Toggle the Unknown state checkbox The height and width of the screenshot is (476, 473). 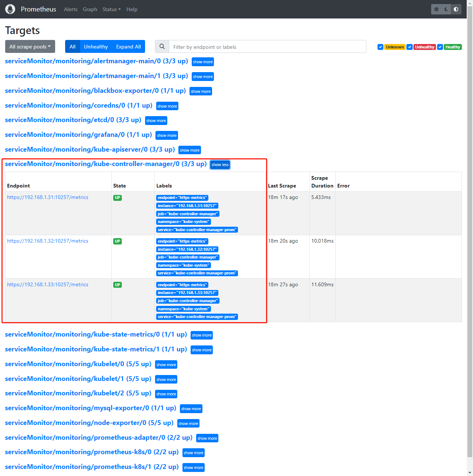pyautogui.click(x=380, y=47)
